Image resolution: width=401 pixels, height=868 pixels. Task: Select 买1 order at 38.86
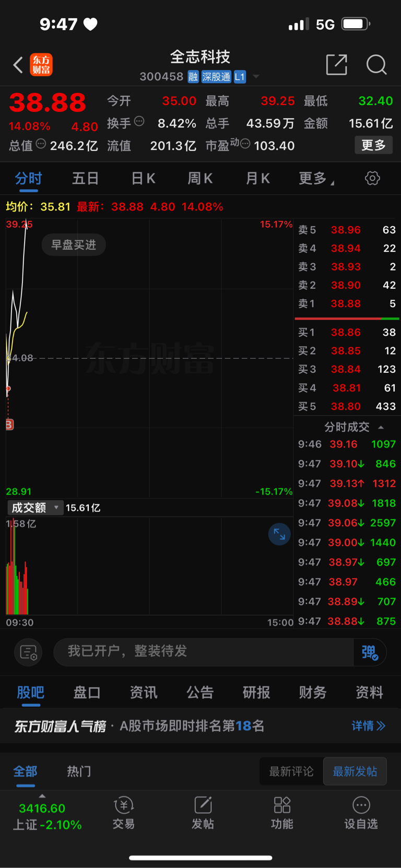347,332
